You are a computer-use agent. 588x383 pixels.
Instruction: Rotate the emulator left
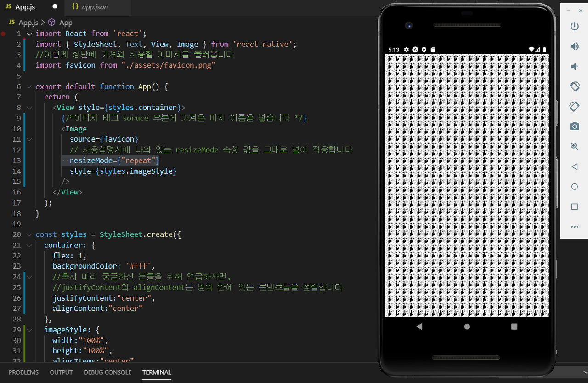(574, 86)
